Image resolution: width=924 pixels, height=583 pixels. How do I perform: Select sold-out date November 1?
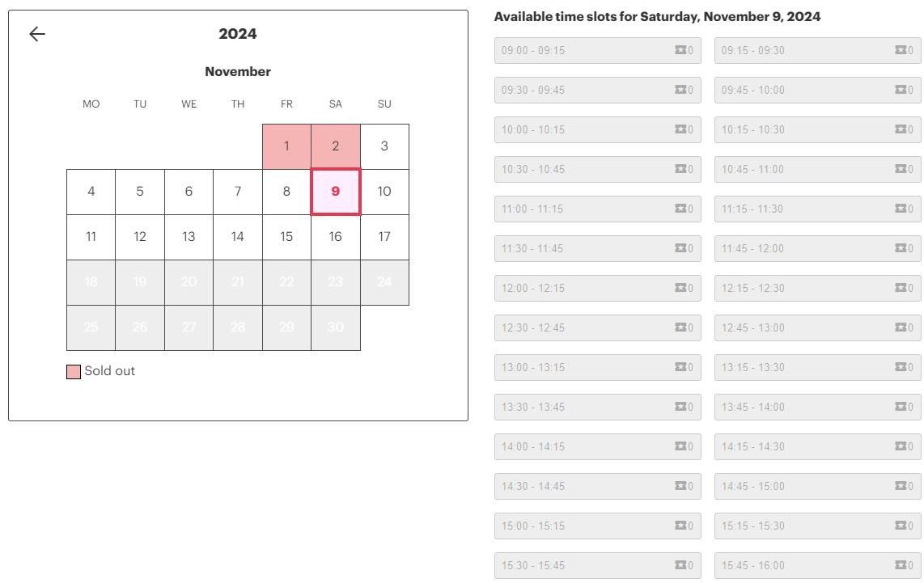pyautogui.click(x=286, y=146)
